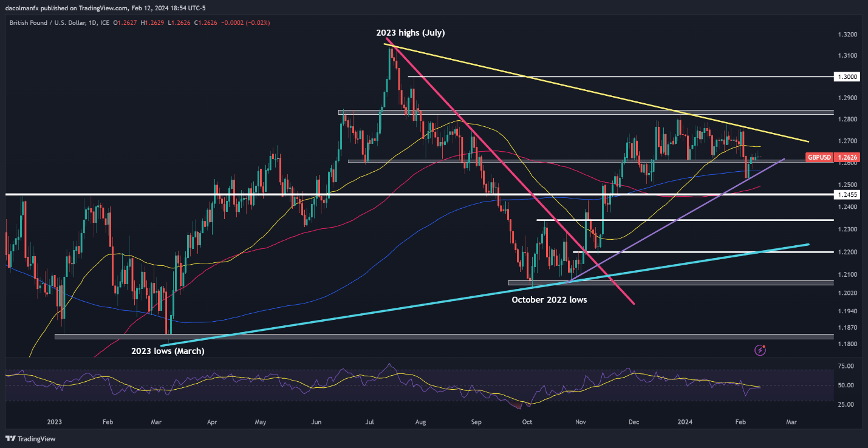Click the 2024 label on time axis

point(686,421)
